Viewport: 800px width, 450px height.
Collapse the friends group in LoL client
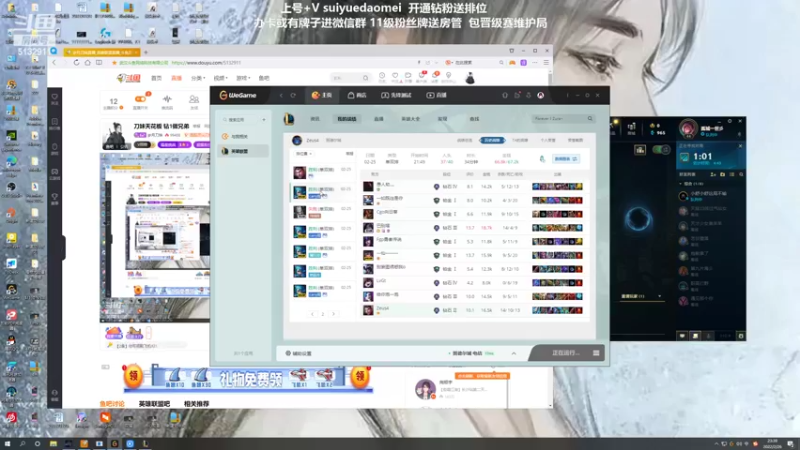(x=680, y=184)
